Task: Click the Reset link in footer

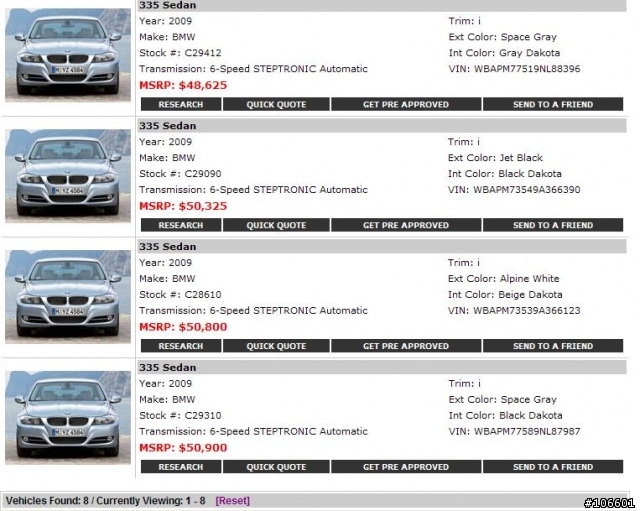Action: tap(233, 500)
